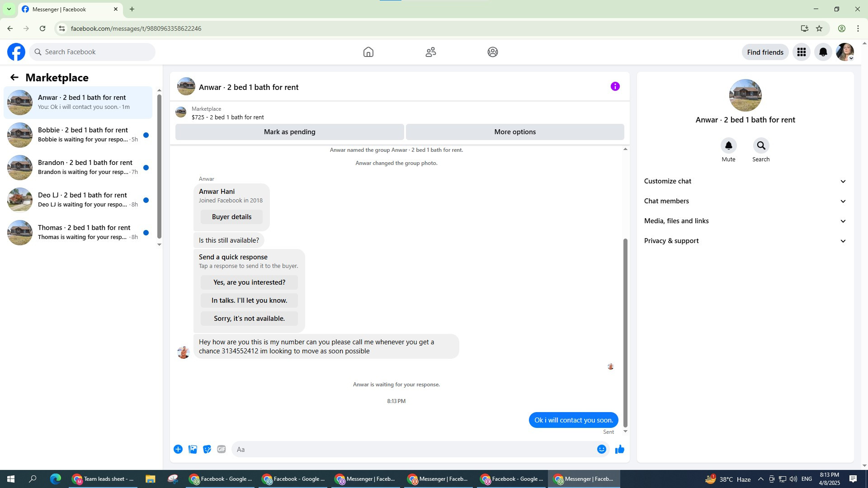The width and height of the screenshot is (868, 488).
Task: Open the emoji picker in message box
Action: tap(601, 449)
